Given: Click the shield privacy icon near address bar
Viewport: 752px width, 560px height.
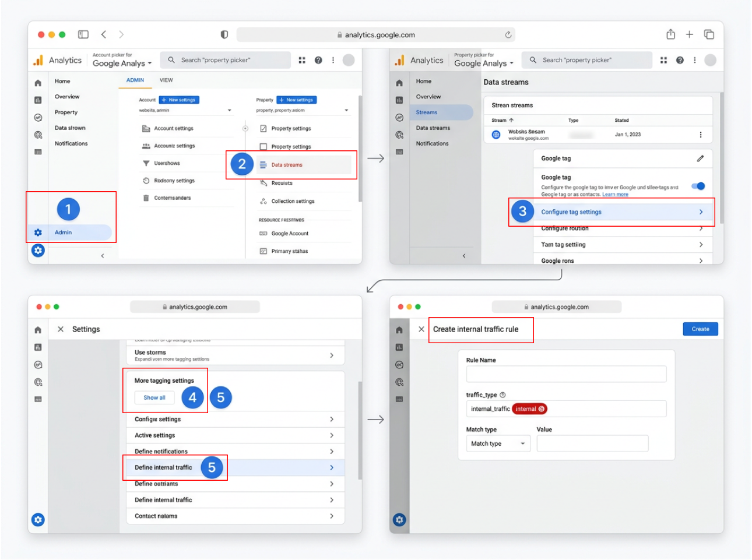Looking at the screenshot, I should (224, 34).
